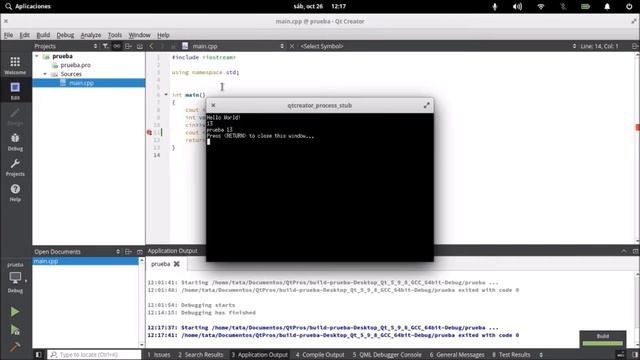Open the Select Symbol dropdown

pos(574,46)
